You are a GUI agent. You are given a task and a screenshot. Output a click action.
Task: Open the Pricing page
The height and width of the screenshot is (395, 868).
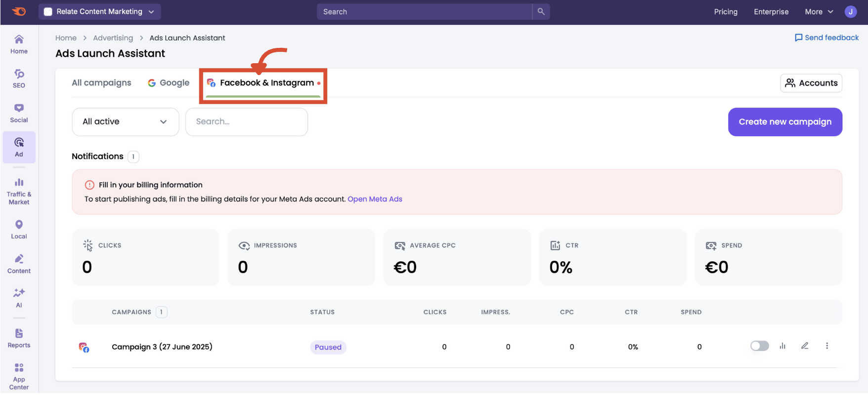point(726,11)
